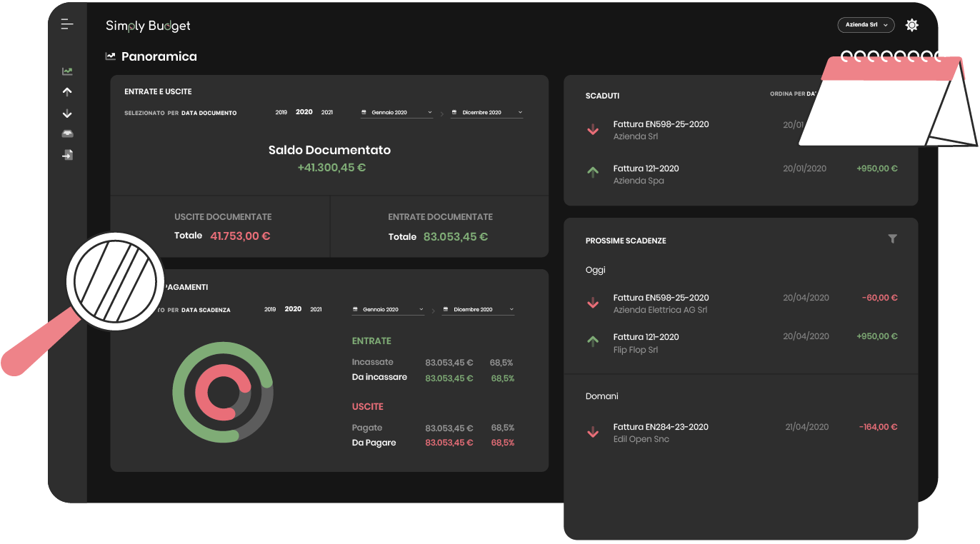This screenshot has height=544, width=980.
Task: Click the Domani group heading
Action: coord(601,396)
